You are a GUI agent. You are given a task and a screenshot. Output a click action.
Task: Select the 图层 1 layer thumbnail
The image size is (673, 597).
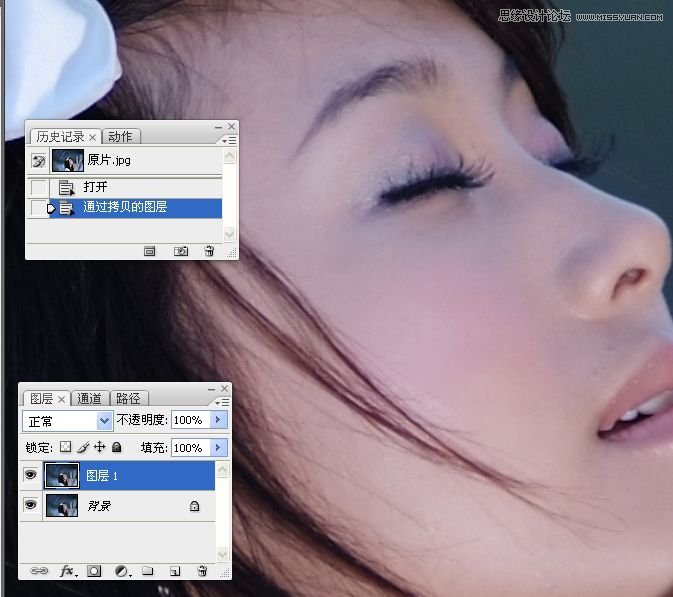[62, 476]
